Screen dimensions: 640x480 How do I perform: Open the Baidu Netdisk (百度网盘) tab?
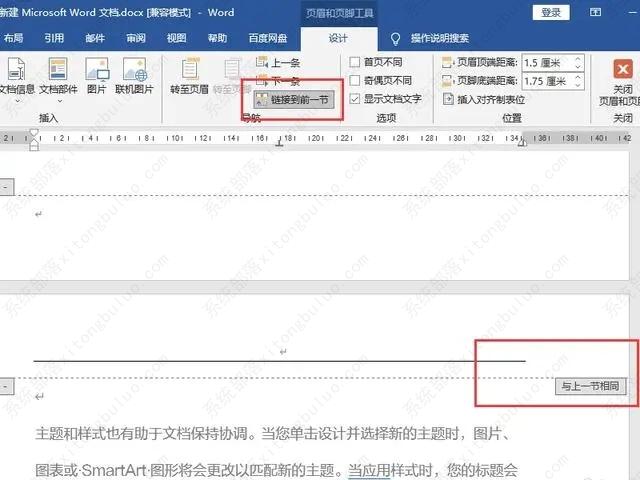(x=268, y=38)
